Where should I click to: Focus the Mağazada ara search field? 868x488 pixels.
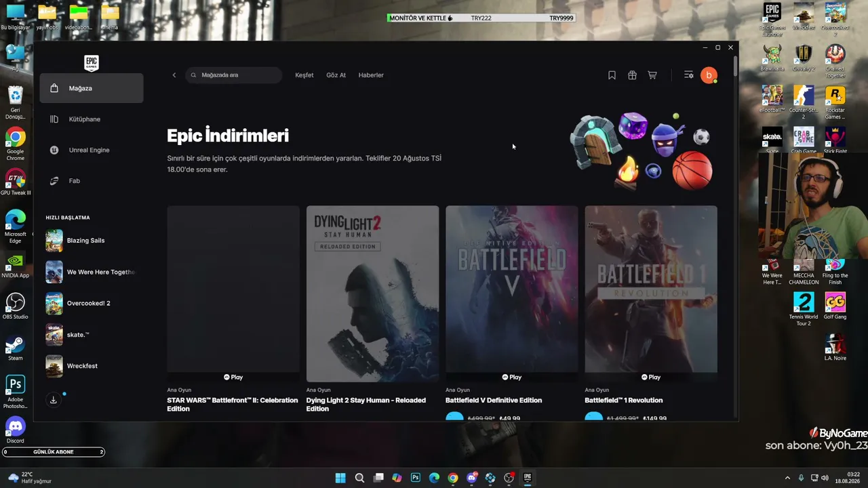234,75
